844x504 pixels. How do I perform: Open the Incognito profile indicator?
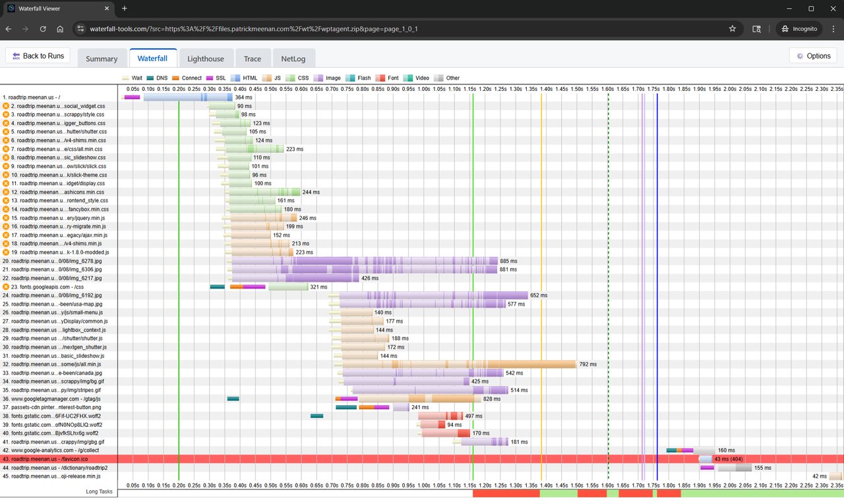(800, 29)
